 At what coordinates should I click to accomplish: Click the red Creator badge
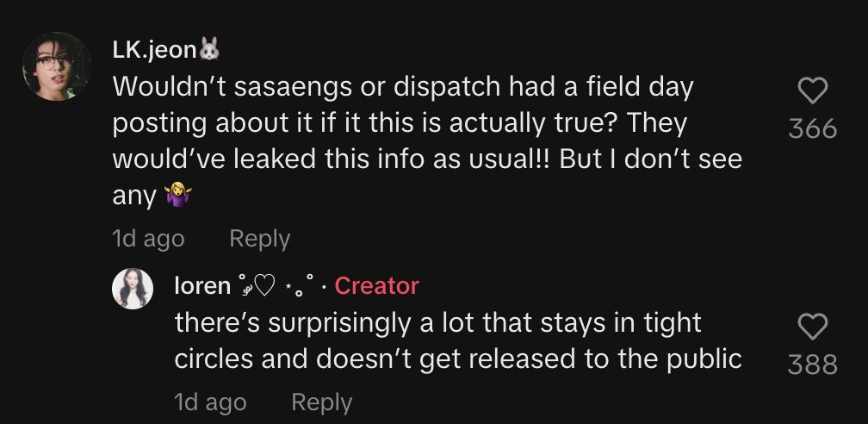tap(376, 285)
